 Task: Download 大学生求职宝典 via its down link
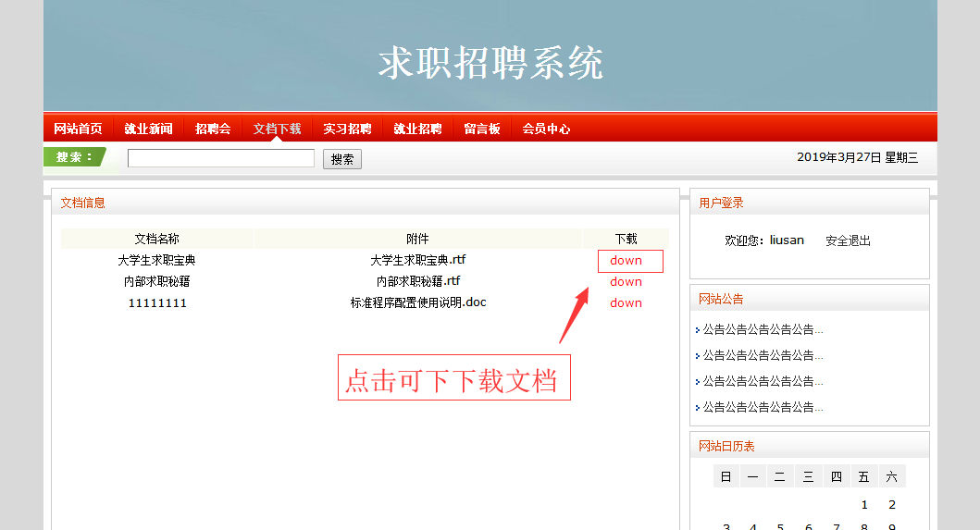click(626, 261)
